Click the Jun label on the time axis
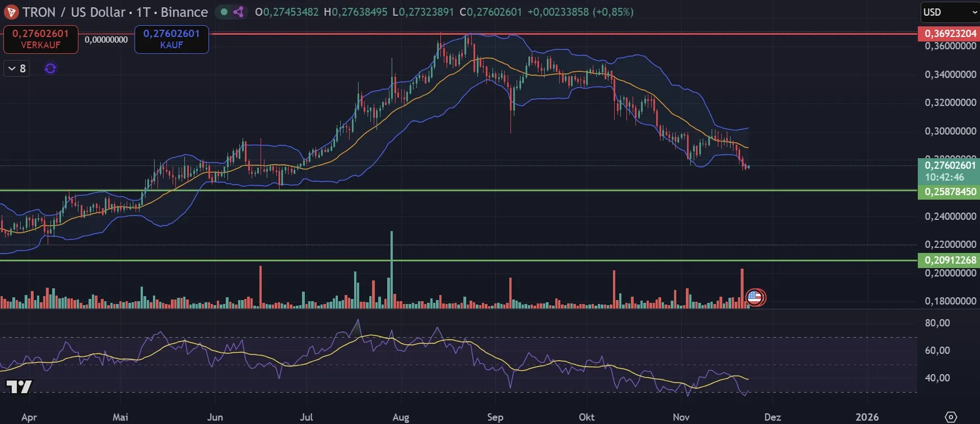 215,417
